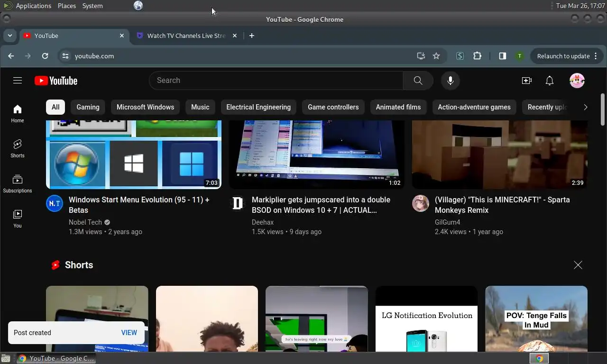This screenshot has width=607, height=364.
Task: Open the Applications menu
Action: pyautogui.click(x=33, y=6)
